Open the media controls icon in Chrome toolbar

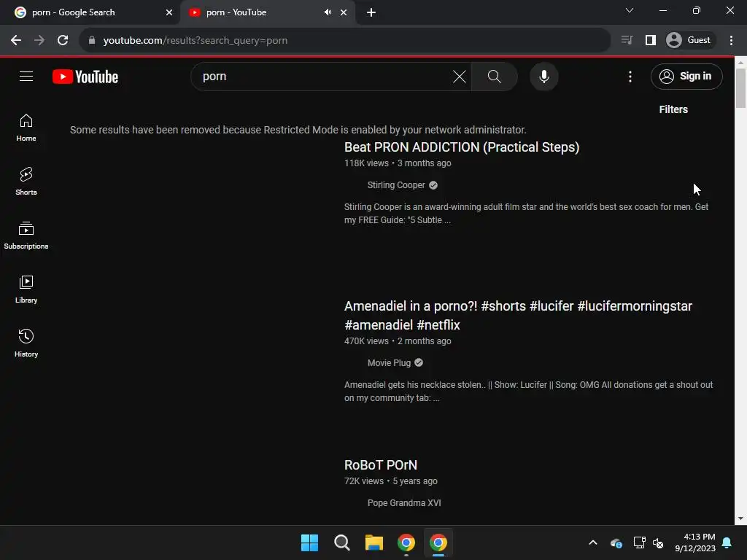[627, 40]
